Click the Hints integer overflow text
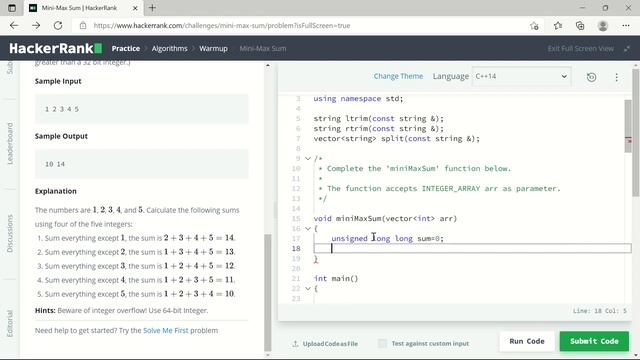640x360 pixels. 122,310
